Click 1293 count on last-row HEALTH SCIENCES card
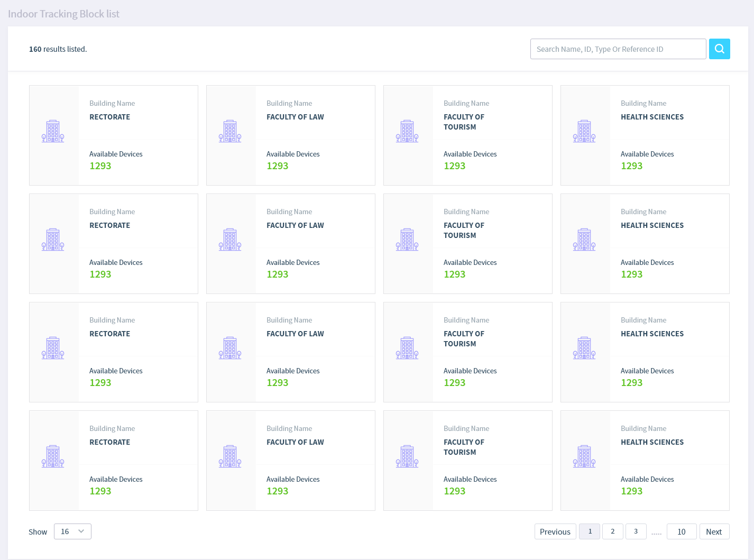The image size is (754, 560). pos(632,491)
